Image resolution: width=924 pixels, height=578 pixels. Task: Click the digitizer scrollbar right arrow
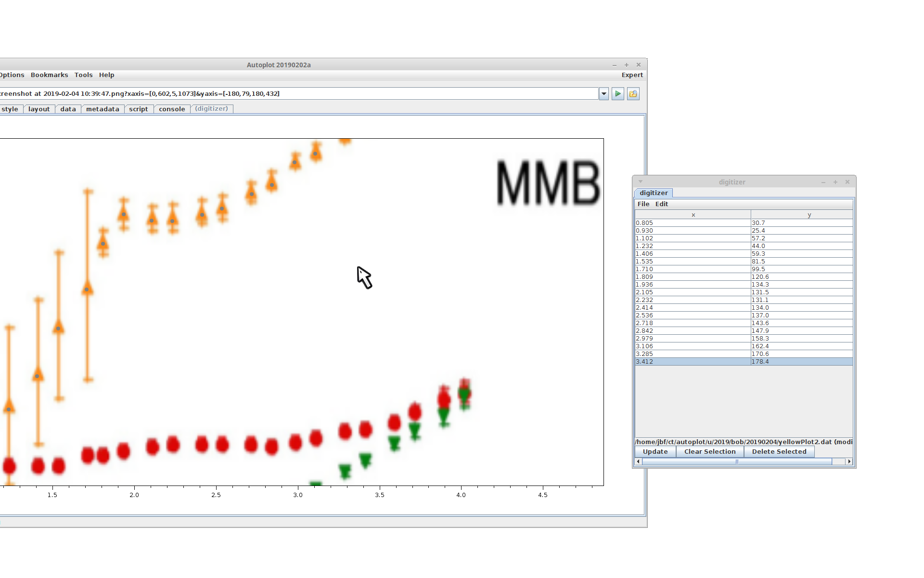[849, 461]
